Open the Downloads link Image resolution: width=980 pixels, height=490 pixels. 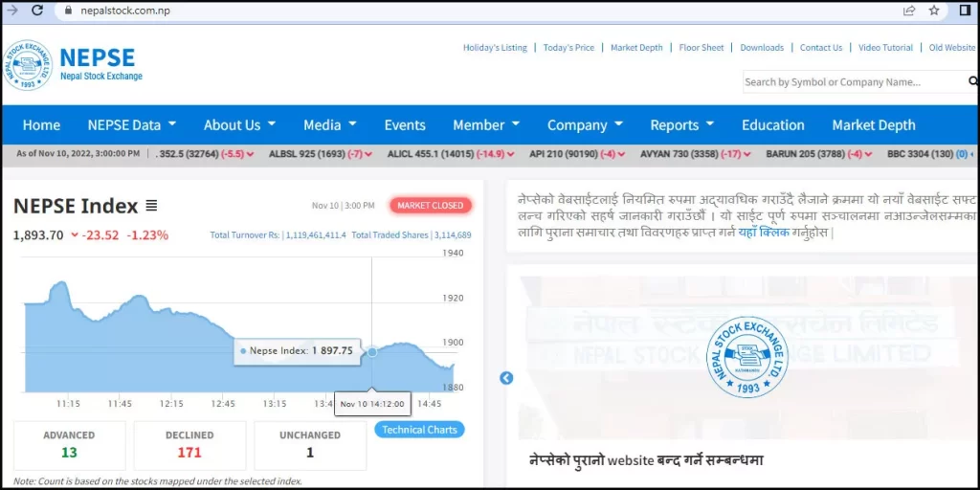coord(762,48)
